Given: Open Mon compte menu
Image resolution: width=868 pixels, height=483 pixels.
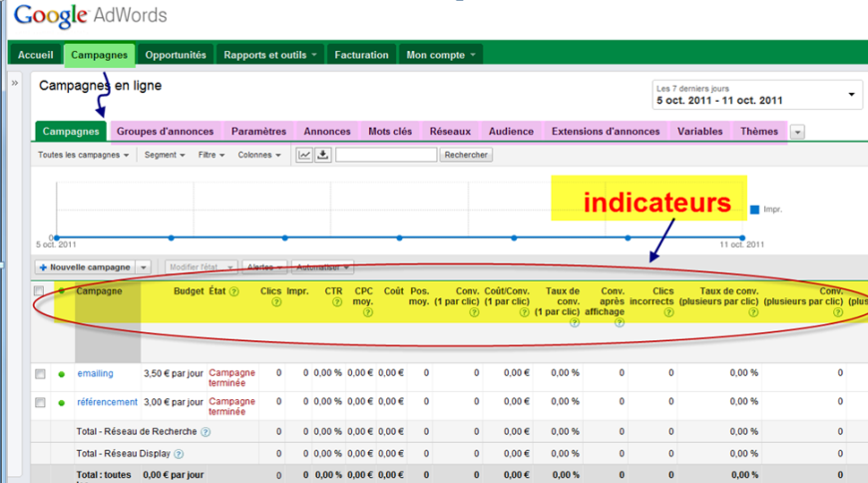Looking at the screenshot, I should [x=441, y=55].
